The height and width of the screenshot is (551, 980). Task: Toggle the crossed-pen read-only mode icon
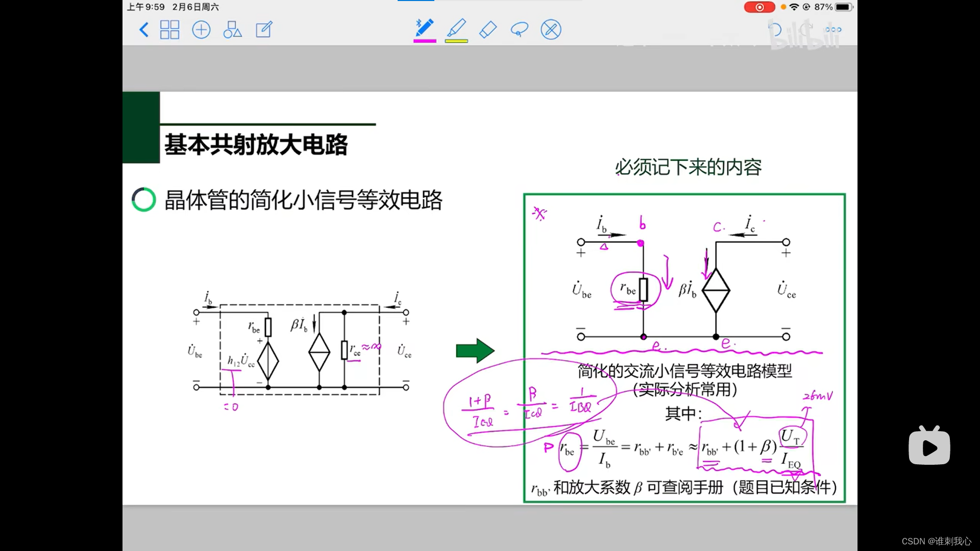point(551,30)
